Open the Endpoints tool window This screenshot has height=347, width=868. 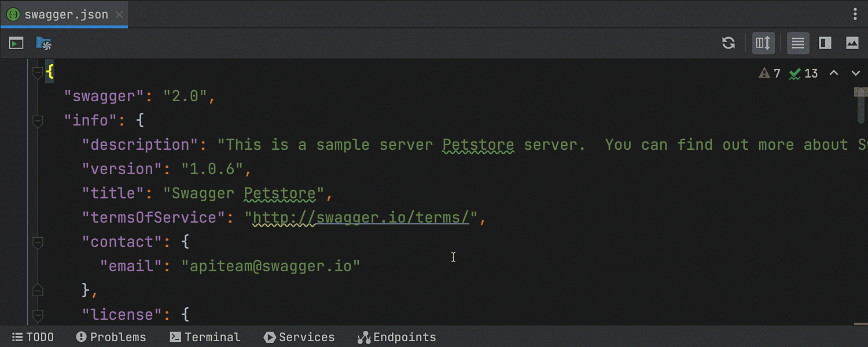pyautogui.click(x=397, y=337)
